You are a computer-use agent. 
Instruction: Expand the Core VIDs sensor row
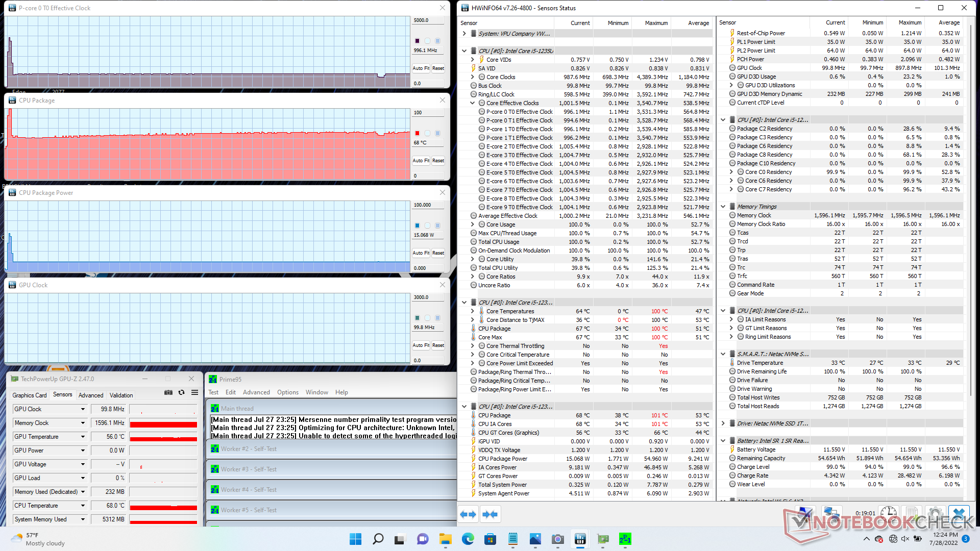click(x=472, y=60)
